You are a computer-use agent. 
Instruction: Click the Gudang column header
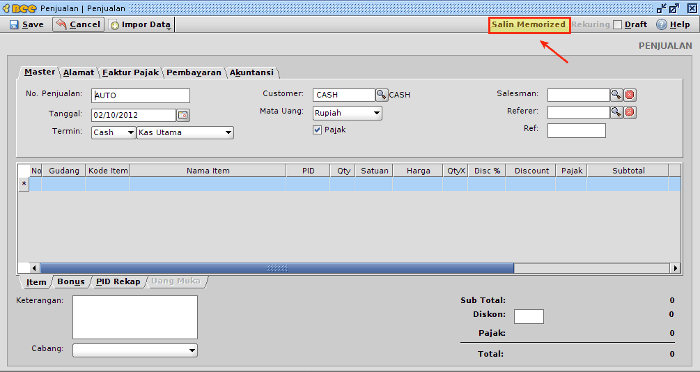point(64,171)
